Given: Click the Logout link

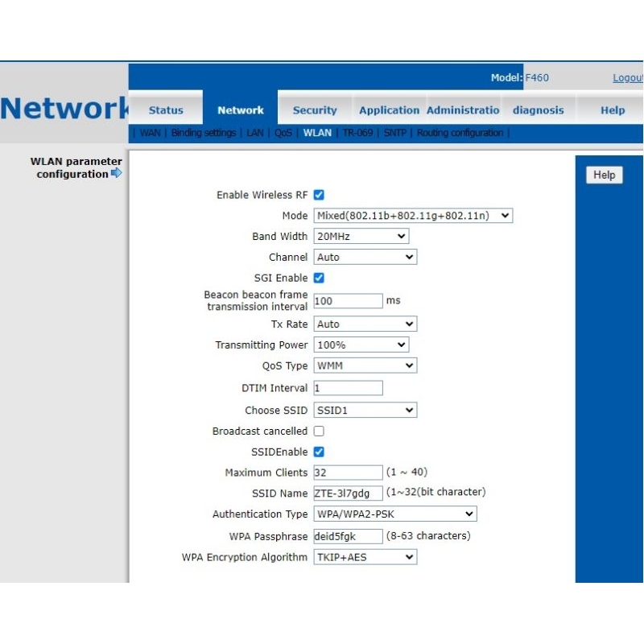Looking at the screenshot, I should [x=627, y=78].
